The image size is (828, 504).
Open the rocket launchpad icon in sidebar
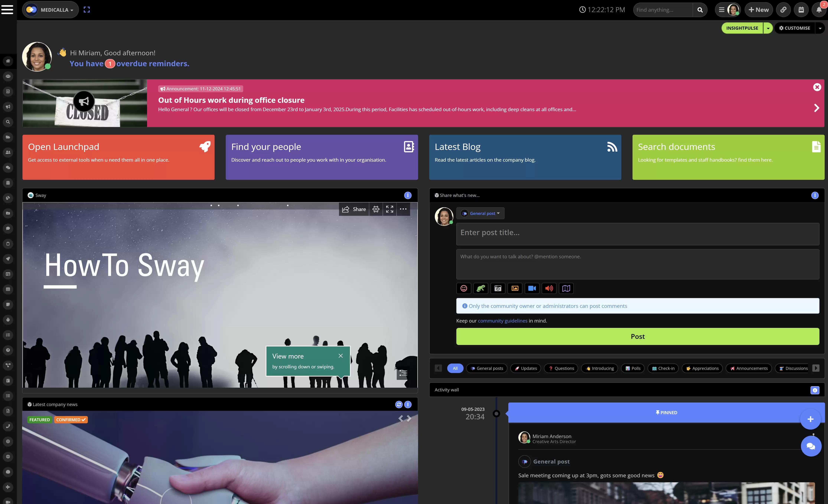(x=8, y=259)
